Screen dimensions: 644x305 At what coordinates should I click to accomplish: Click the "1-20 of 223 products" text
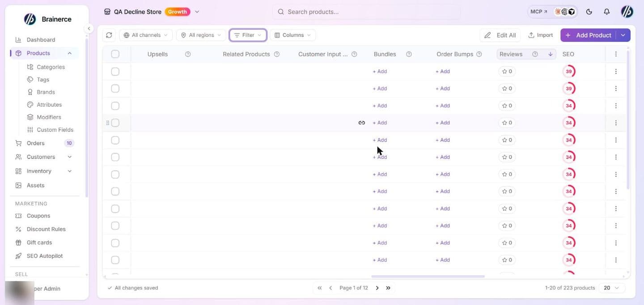[x=570, y=288]
